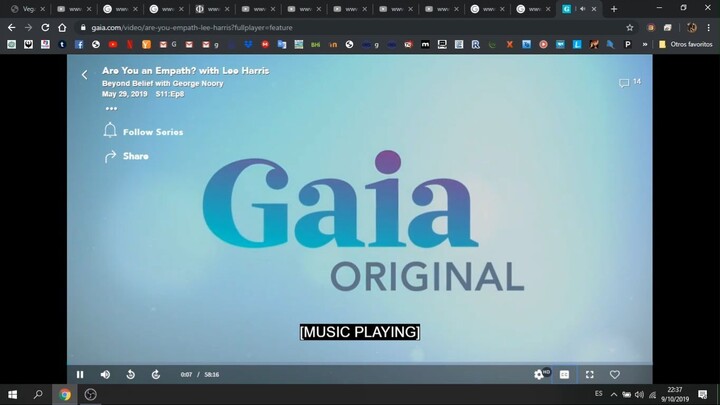Switch the ES input language
The height and width of the screenshot is (405, 720).
598,394
